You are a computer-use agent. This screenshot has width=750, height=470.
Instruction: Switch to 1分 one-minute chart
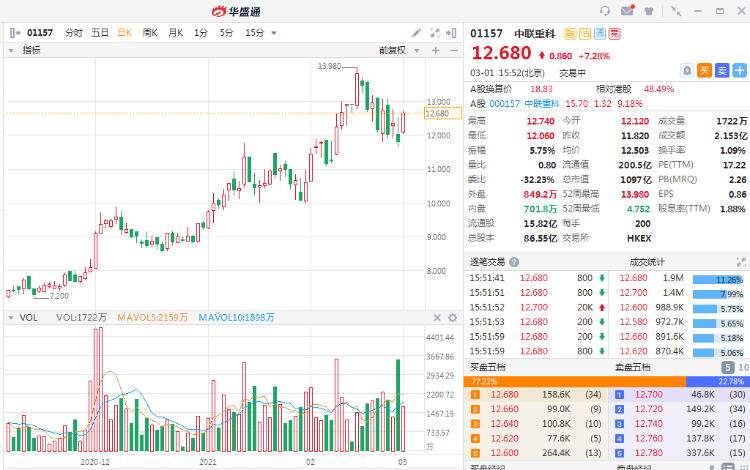[201, 33]
